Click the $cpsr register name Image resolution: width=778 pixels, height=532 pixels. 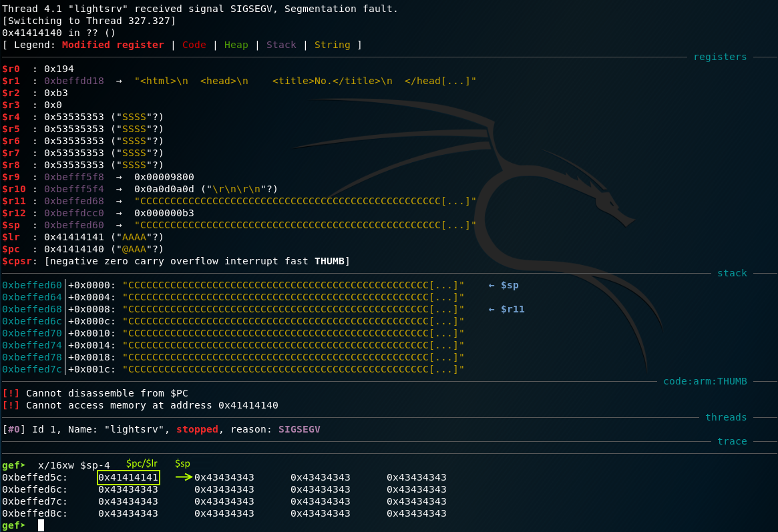[17, 261]
